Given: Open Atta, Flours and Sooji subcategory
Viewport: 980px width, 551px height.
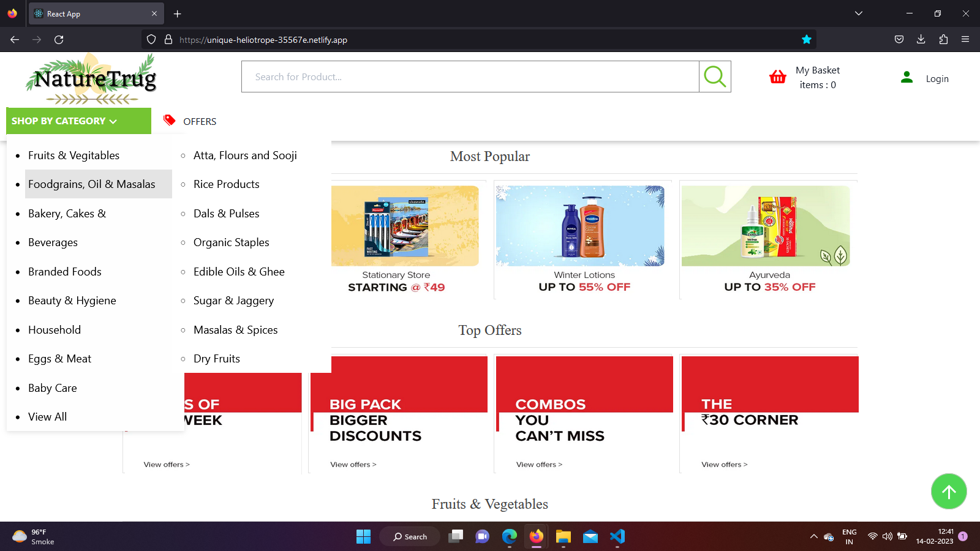Looking at the screenshot, I should pos(245,156).
